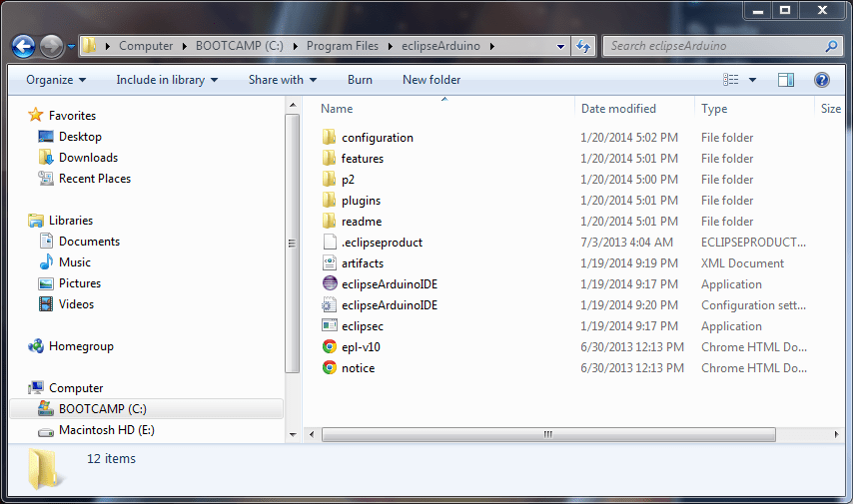The height and width of the screenshot is (504, 853).
Task: Select BOOTCAMP (C:) in the address breadcrumb
Action: [x=240, y=46]
